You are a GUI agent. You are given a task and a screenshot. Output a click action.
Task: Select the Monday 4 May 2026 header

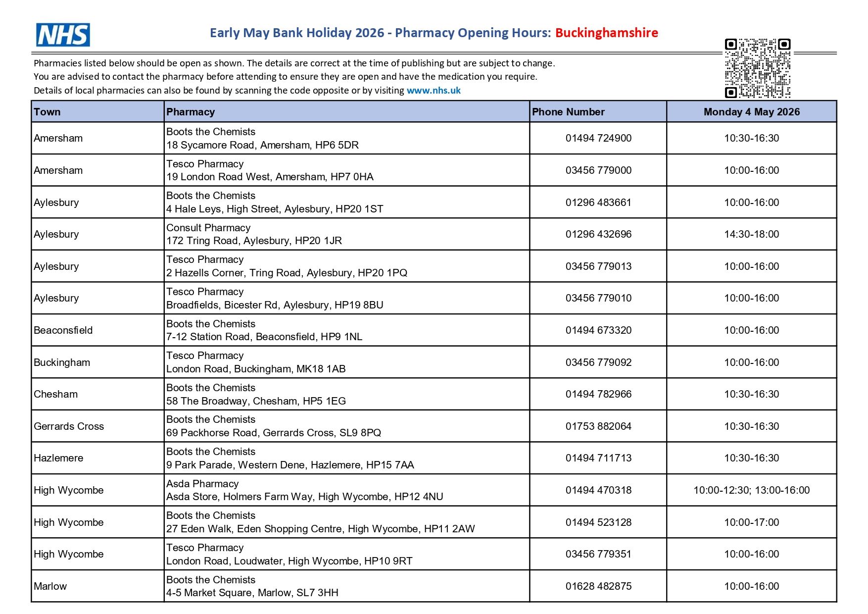tap(752, 112)
